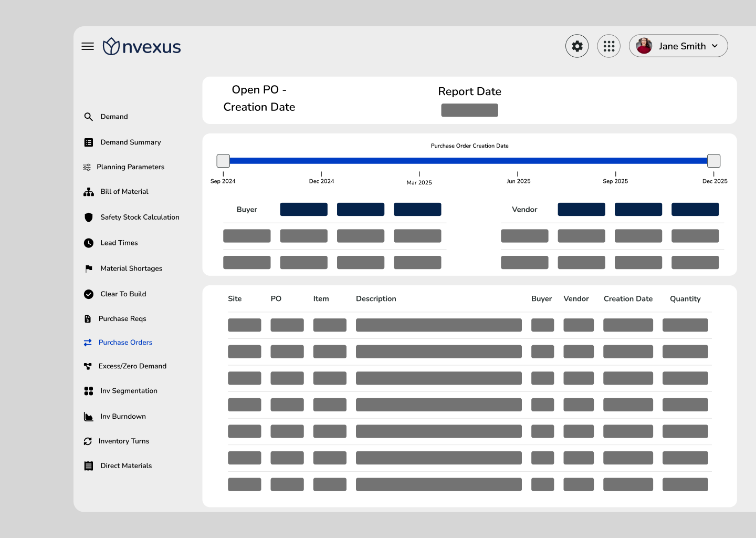This screenshot has width=756, height=538.
Task: Click the Purchase Orders arrows icon
Action: point(88,343)
